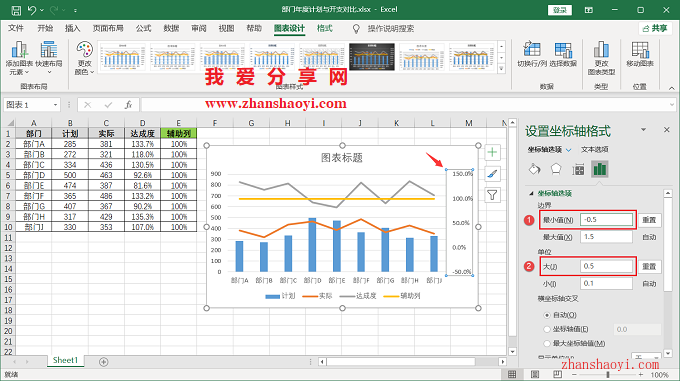Select Axis Options bar chart icon
Viewport: 680px width, 381px height.
click(600, 169)
